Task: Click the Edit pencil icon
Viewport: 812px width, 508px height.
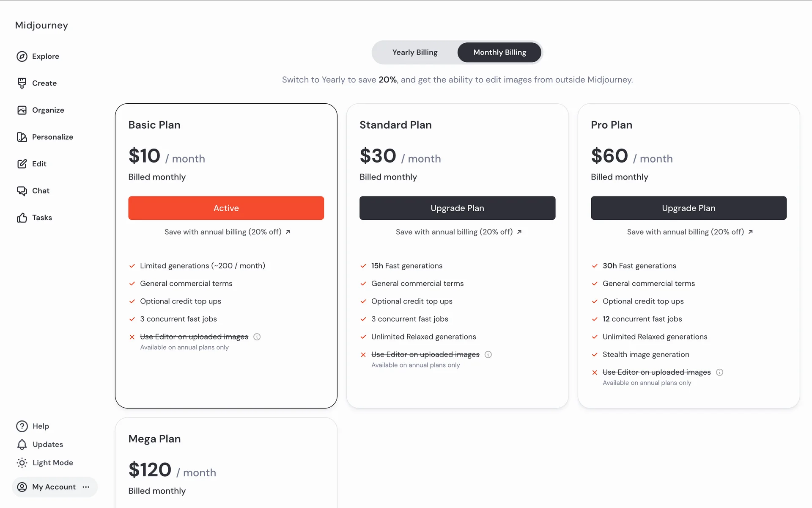Action: [x=22, y=164]
